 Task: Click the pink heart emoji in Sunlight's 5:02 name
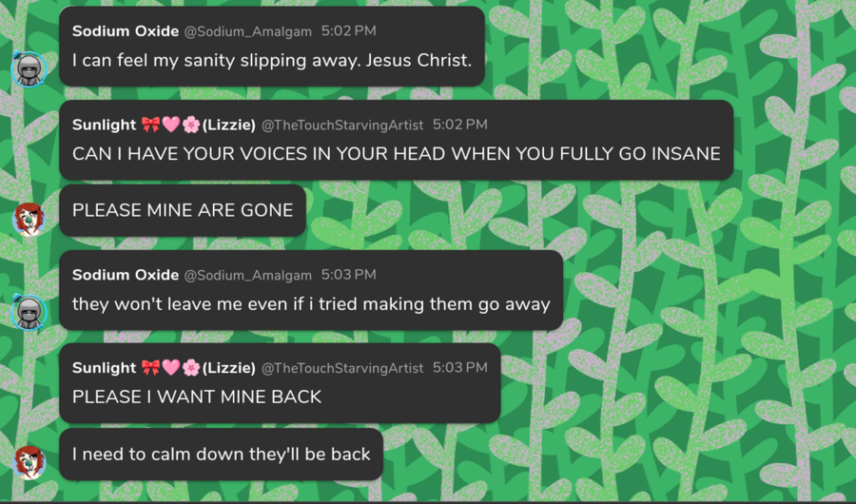[x=171, y=125]
